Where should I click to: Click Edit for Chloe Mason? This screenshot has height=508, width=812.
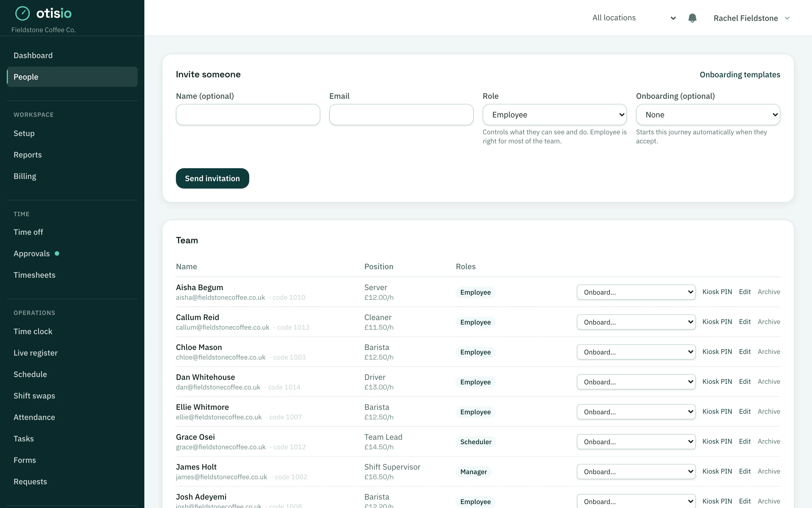(745, 352)
